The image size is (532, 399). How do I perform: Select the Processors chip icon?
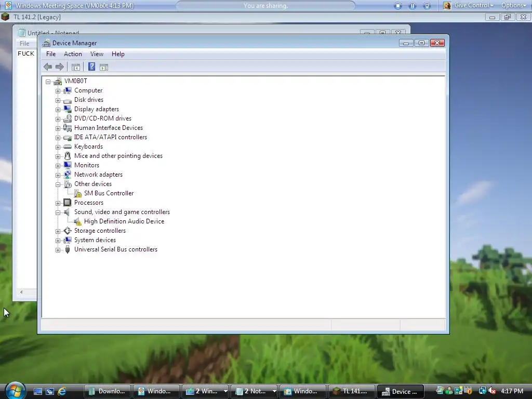point(68,203)
